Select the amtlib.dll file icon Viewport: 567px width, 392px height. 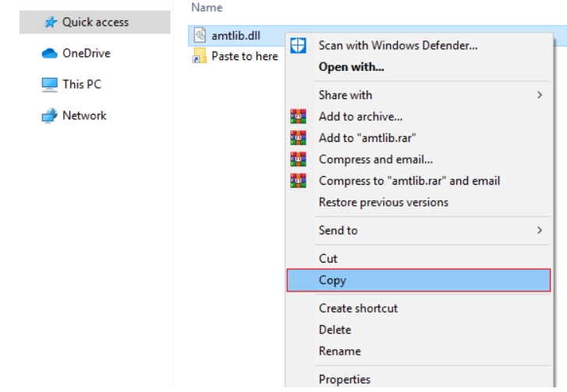point(199,35)
